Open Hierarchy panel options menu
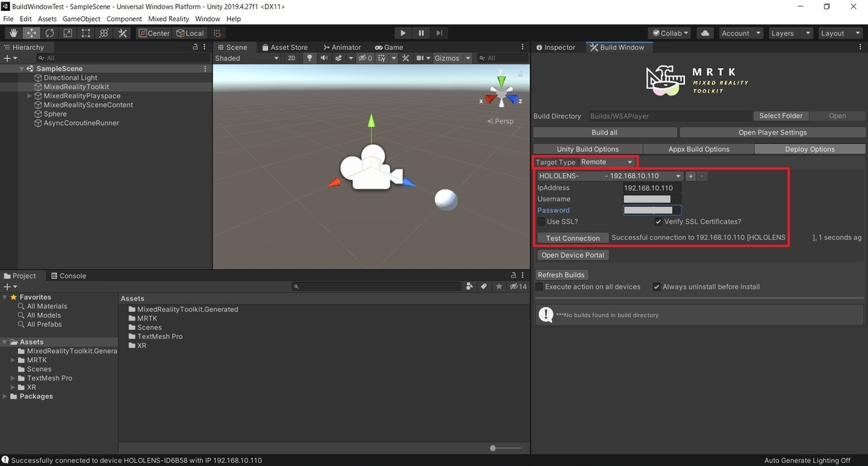This screenshot has width=868, height=466. (205, 47)
